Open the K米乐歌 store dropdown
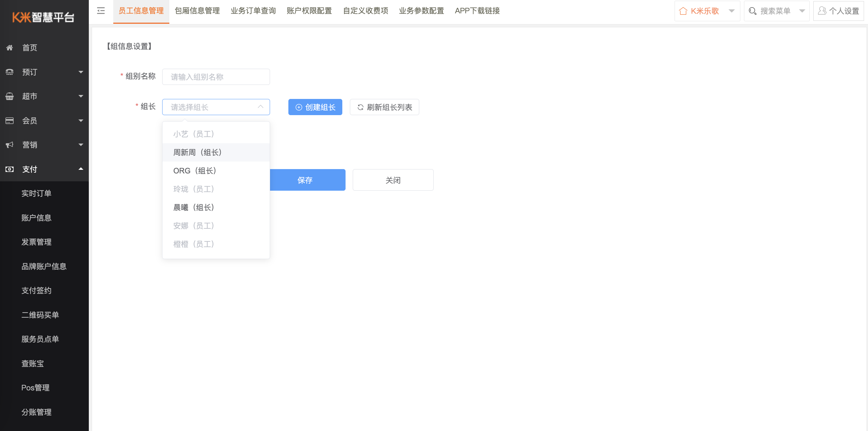868x431 pixels. [731, 11]
